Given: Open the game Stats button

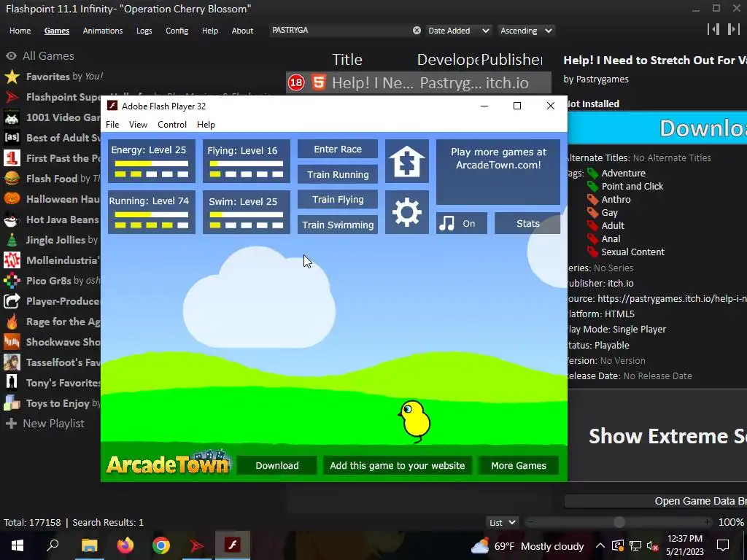Looking at the screenshot, I should point(527,223).
